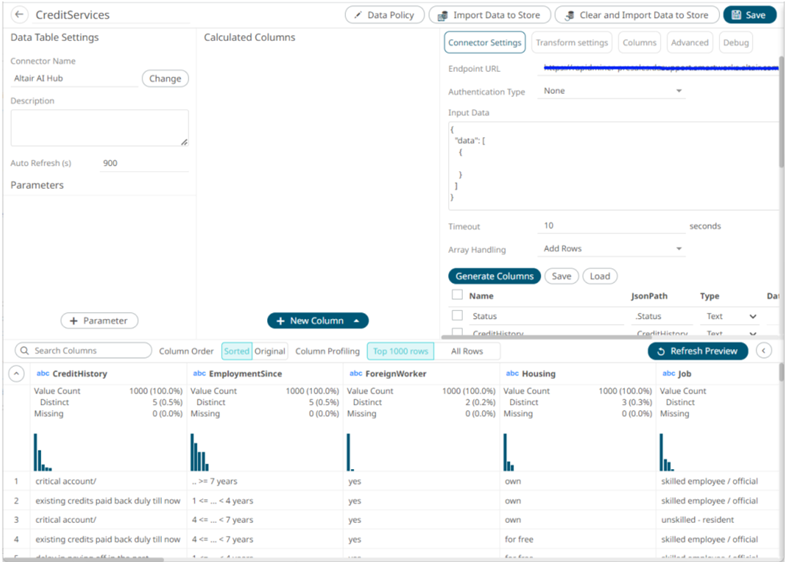Collapse the preview panel with the right chevron
The height and width of the screenshot is (562, 785).
[763, 351]
